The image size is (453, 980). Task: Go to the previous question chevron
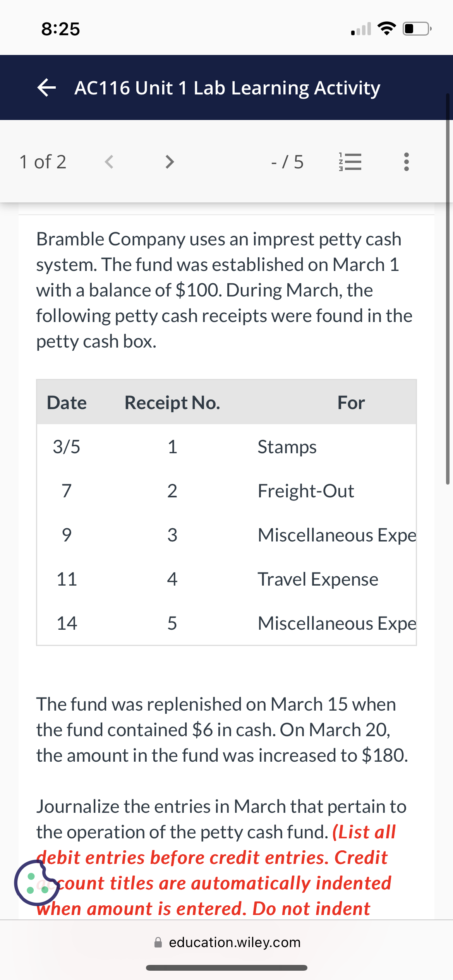(109, 162)
